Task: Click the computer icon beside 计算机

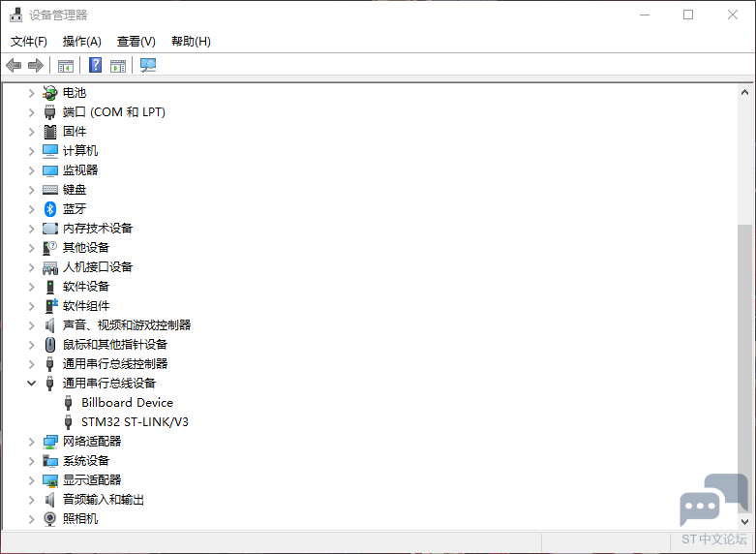Action: coord(49,151)
